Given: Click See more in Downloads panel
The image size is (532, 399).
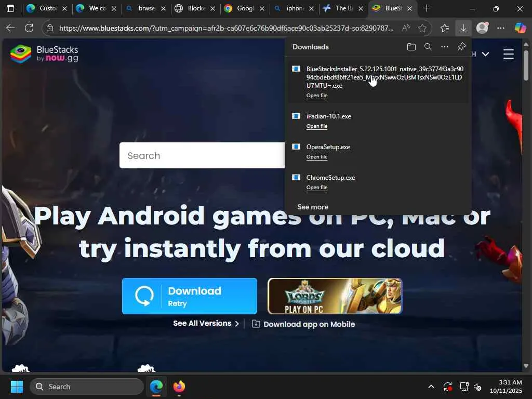Looking at the screenshot, I should (x=313, y=207).
